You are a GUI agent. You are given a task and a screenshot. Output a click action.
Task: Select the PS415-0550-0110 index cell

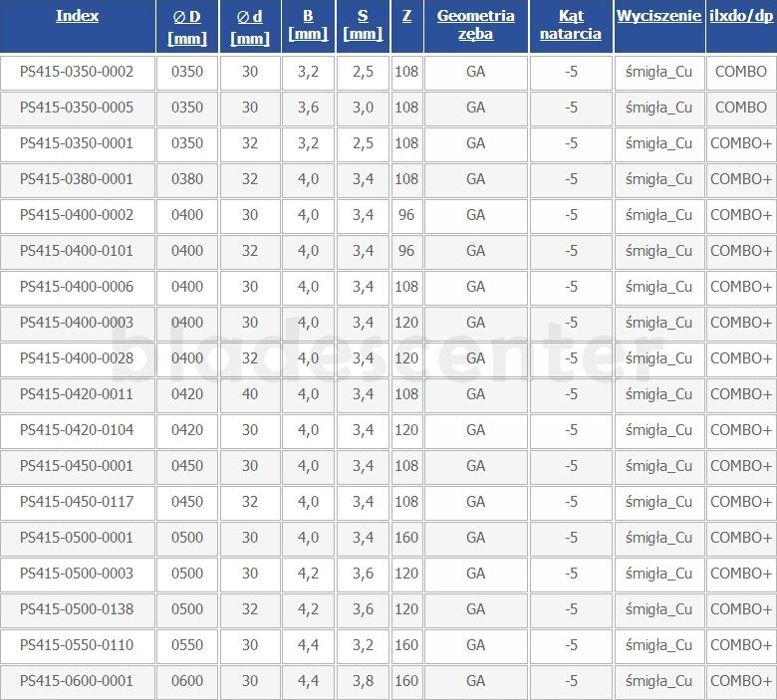click(x=77, y=645)
